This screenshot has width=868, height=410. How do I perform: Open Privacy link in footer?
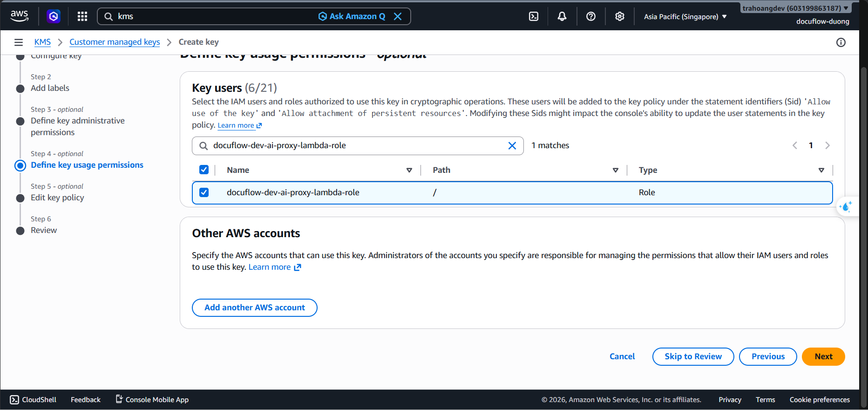[x=730, y=400]
